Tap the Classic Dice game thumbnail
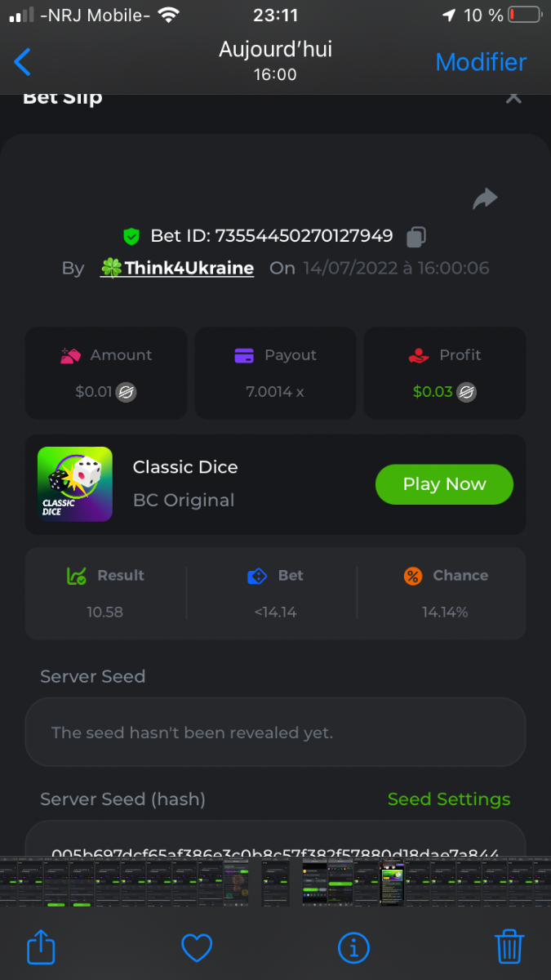 click(x=75, y=484)
